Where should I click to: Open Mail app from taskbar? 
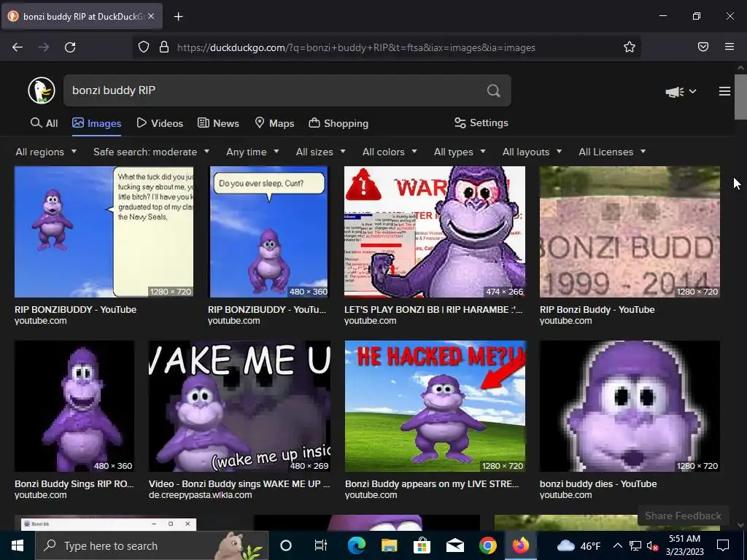[455, 545]
